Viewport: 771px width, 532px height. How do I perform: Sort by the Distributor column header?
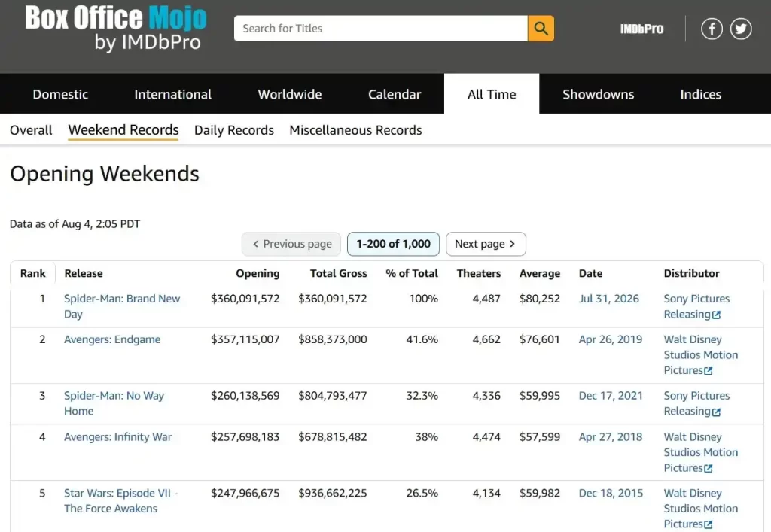[x=691, y=273]
